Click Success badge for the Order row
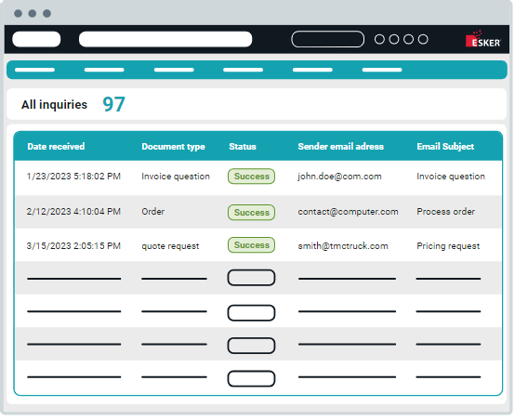Viewport: 515px width, 420px height. point(252,213)
